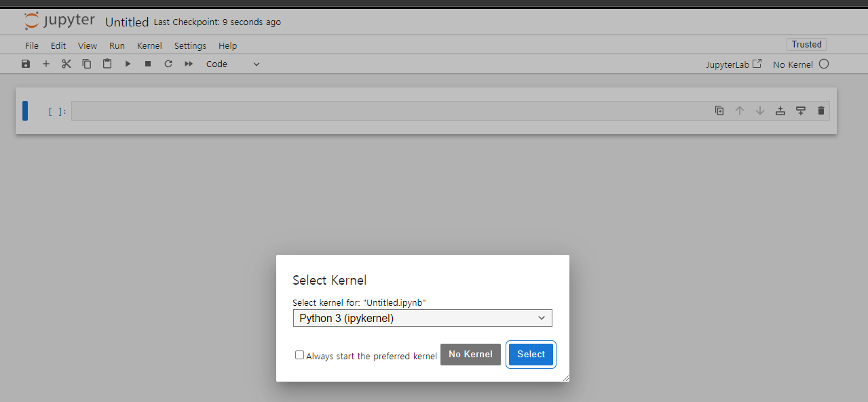Open the File menu
This screenshot has width=868, height=402.
(x=32, y=45)
